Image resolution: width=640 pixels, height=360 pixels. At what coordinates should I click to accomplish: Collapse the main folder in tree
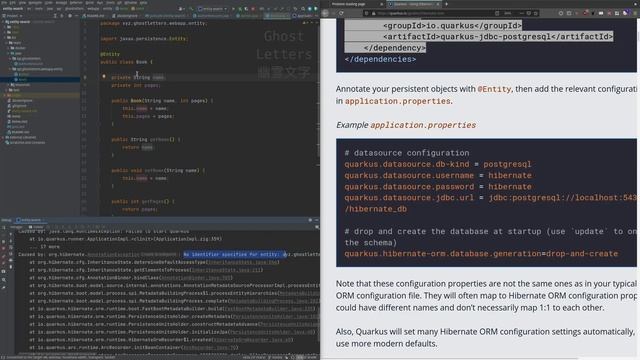click(x=6, y=43)
